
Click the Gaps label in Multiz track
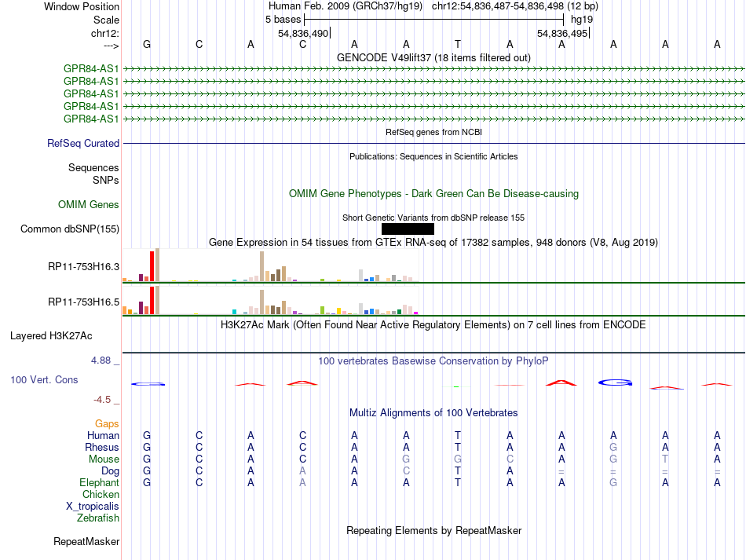click(x=107, y=423)
